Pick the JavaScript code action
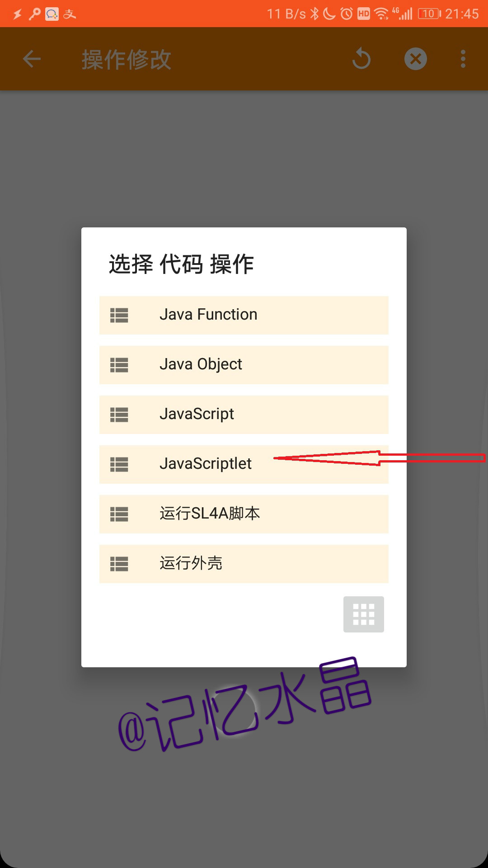 [244, 415]
